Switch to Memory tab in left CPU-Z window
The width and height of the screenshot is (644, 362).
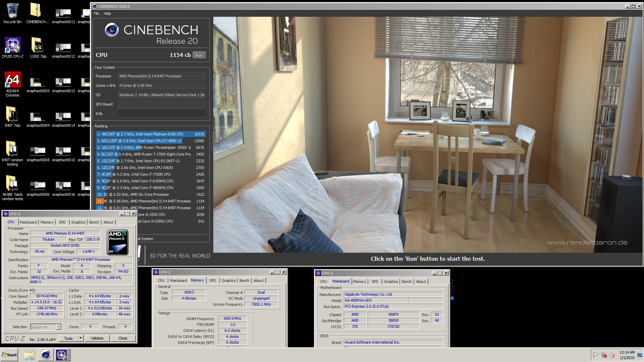(47, 222)
